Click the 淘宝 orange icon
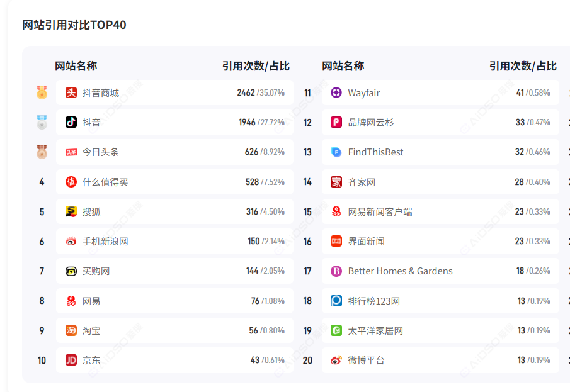Image resolution: width=570 pixels, height=392 pixels. click(x=71, y=330)
